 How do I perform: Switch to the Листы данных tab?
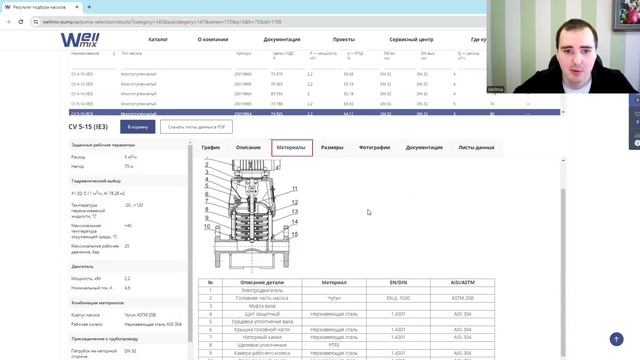[x=476, y=147]
